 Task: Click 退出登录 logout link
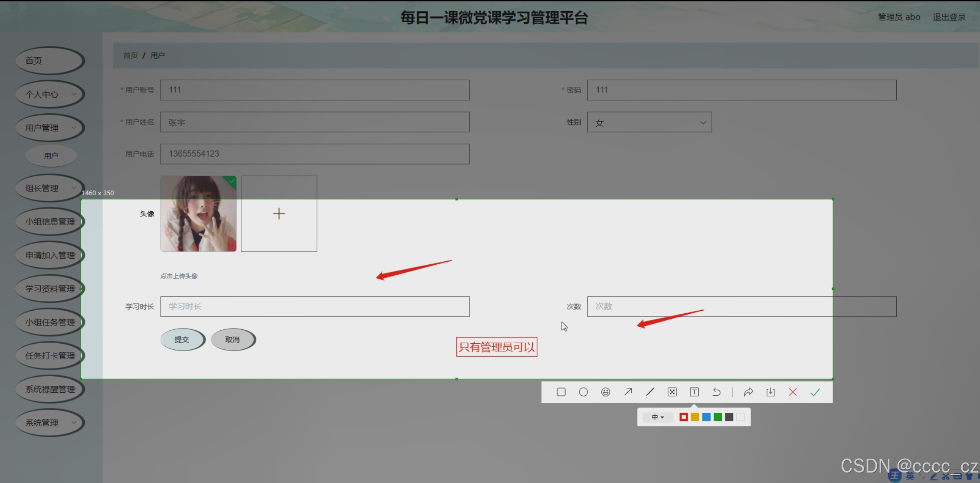tap(949, 17)
